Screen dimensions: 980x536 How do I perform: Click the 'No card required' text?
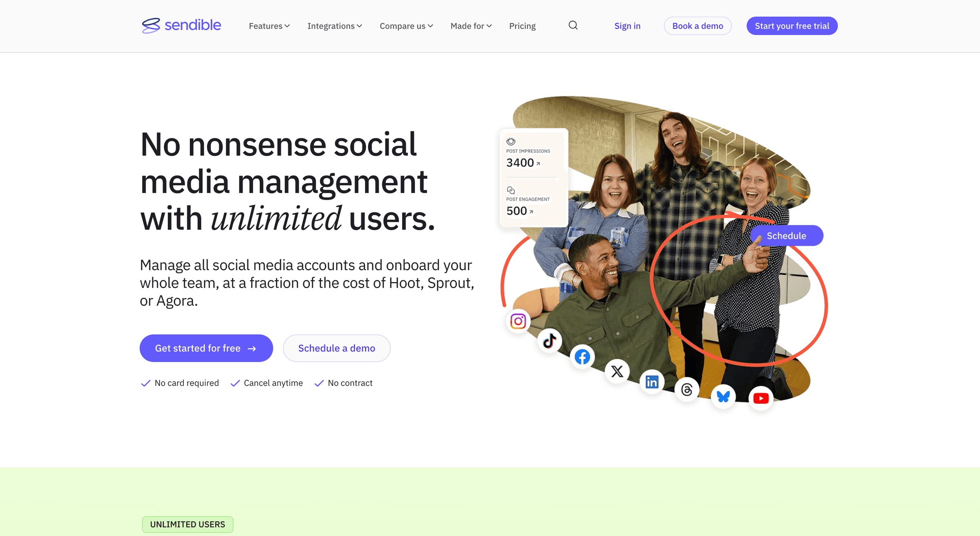pyautogui.click(x=187, y=383)
